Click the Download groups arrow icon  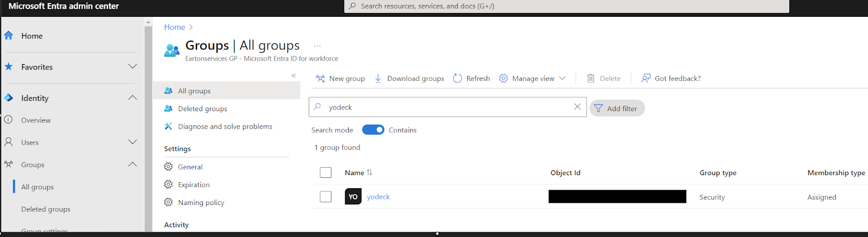[x=378, y=79]
